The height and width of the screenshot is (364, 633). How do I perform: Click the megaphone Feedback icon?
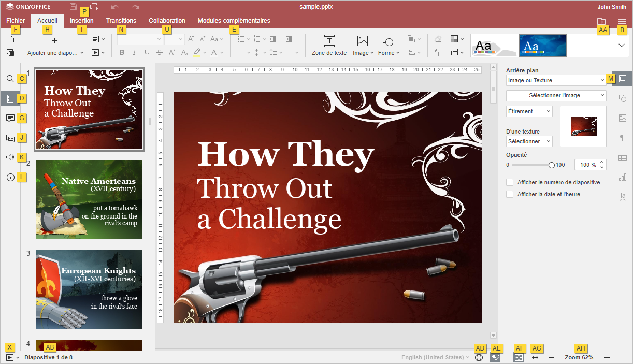(10, 157)
